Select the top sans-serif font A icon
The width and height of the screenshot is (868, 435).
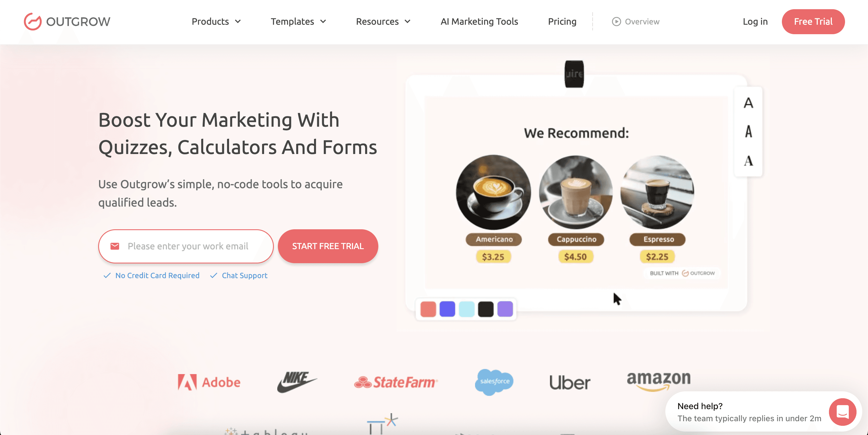(748, 103)
